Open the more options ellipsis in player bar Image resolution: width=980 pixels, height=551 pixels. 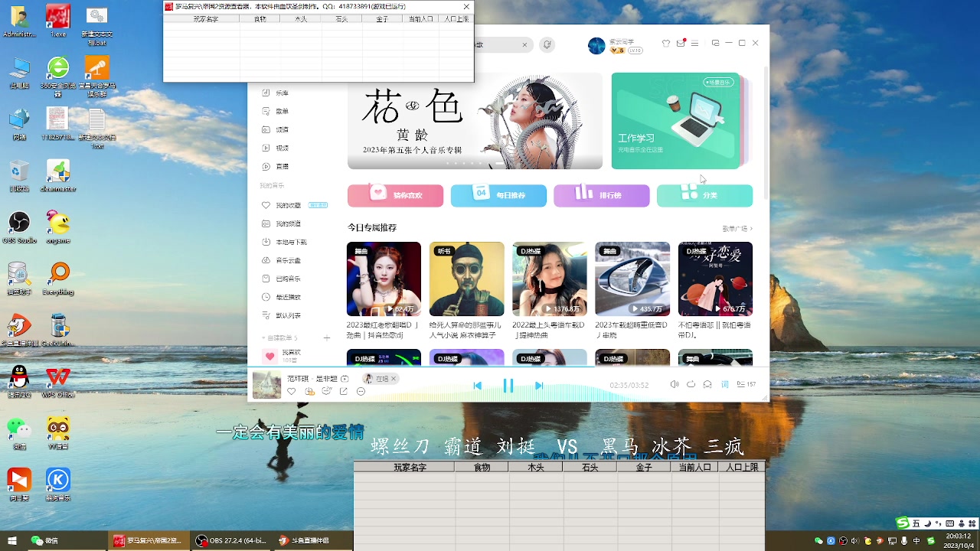pyautogui.click(x=360, y=391)
